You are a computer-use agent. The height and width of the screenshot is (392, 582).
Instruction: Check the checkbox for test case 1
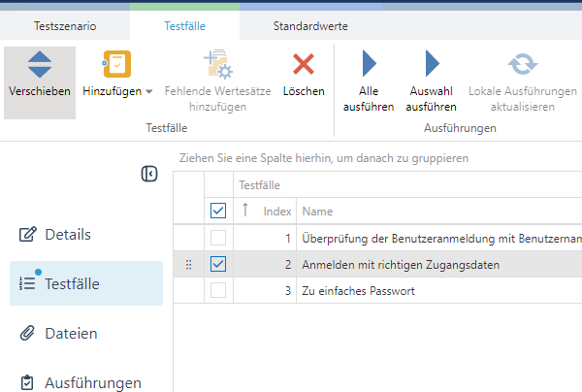(218, 238)
